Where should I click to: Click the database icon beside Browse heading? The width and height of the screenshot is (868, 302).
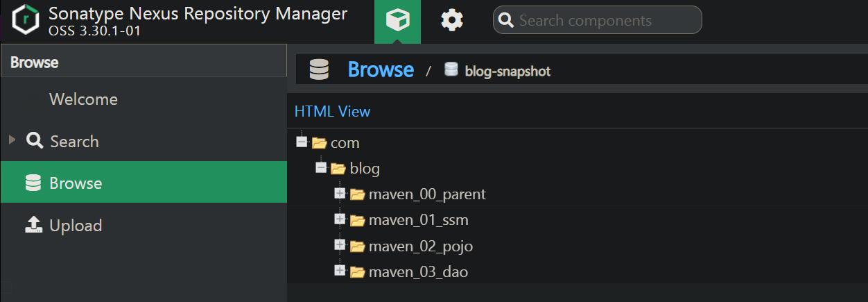click(x=319, y=70)
